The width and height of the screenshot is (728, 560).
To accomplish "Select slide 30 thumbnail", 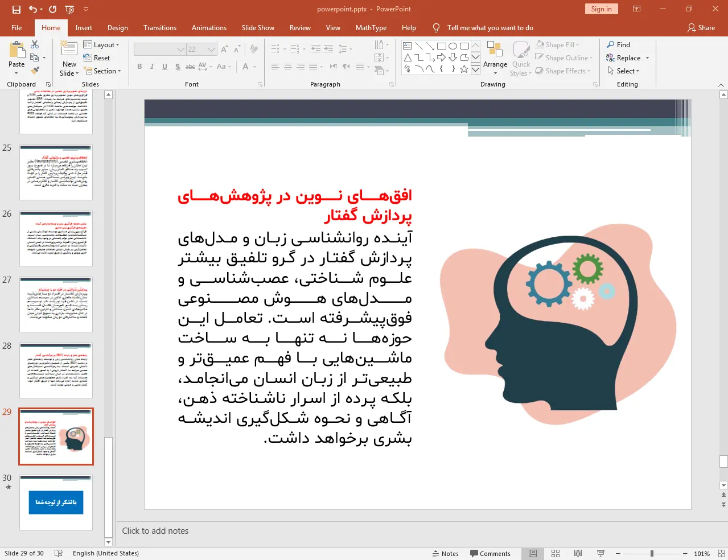I will point(56,503).
